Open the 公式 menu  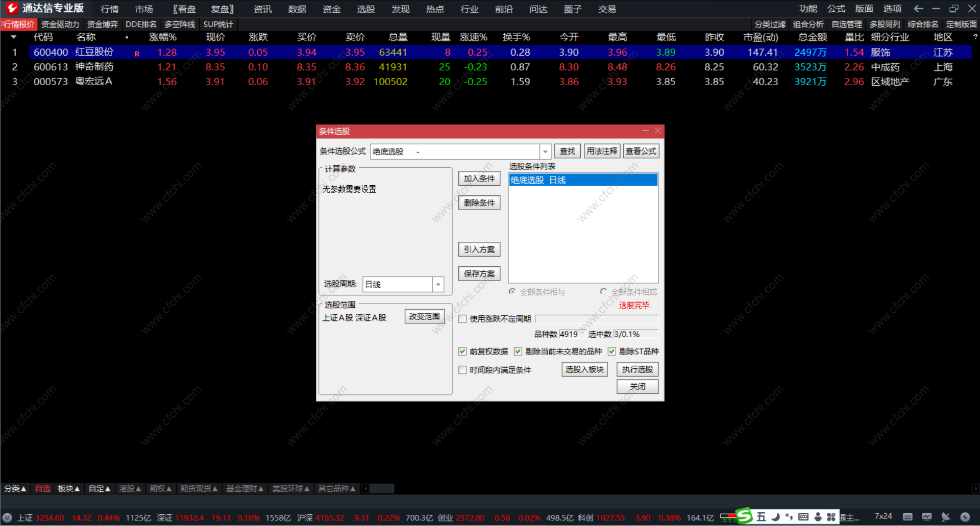tap(836, 8)
